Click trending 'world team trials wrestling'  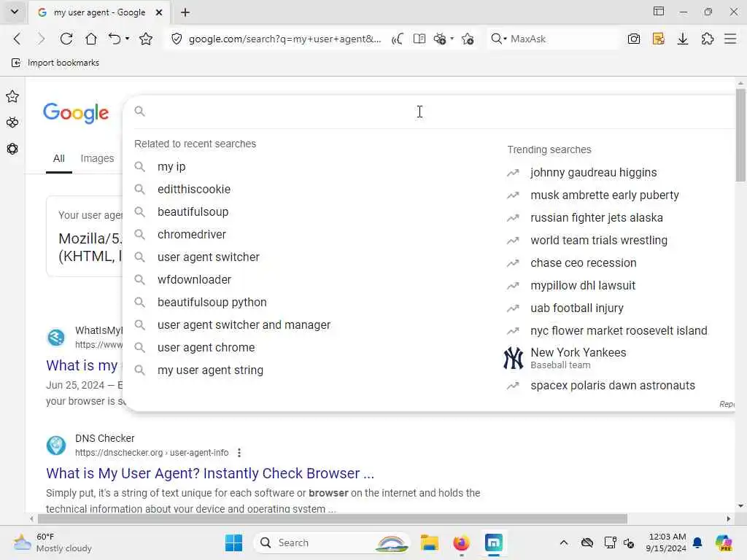[599, 241]
